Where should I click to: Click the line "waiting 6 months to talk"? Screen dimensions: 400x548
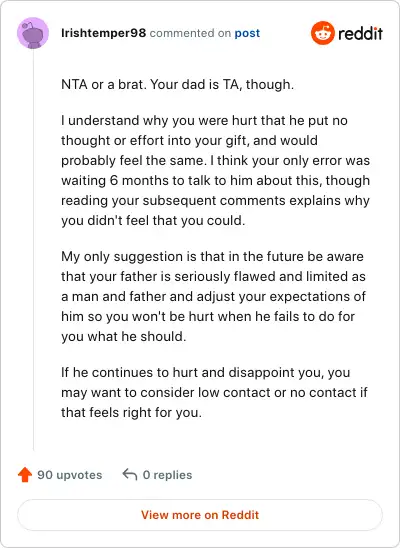tap(216, 180)
